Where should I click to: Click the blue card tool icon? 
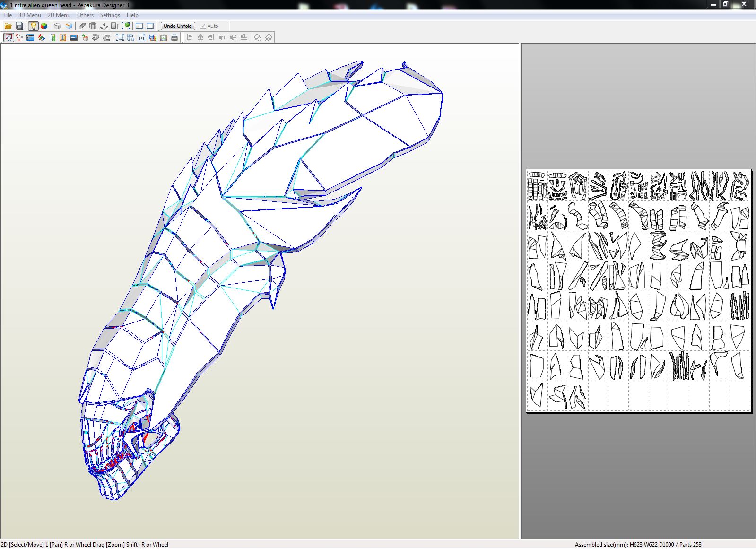(30, 37)
